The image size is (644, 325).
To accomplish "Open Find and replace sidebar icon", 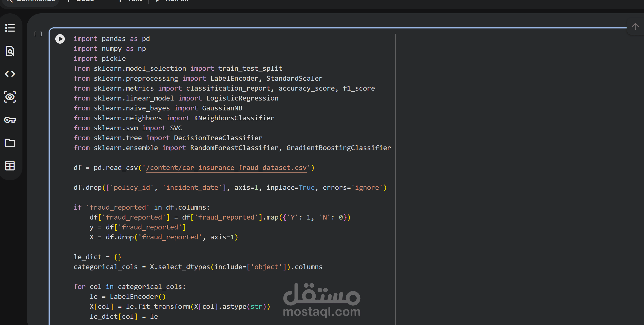I will (x=10, y=51).
